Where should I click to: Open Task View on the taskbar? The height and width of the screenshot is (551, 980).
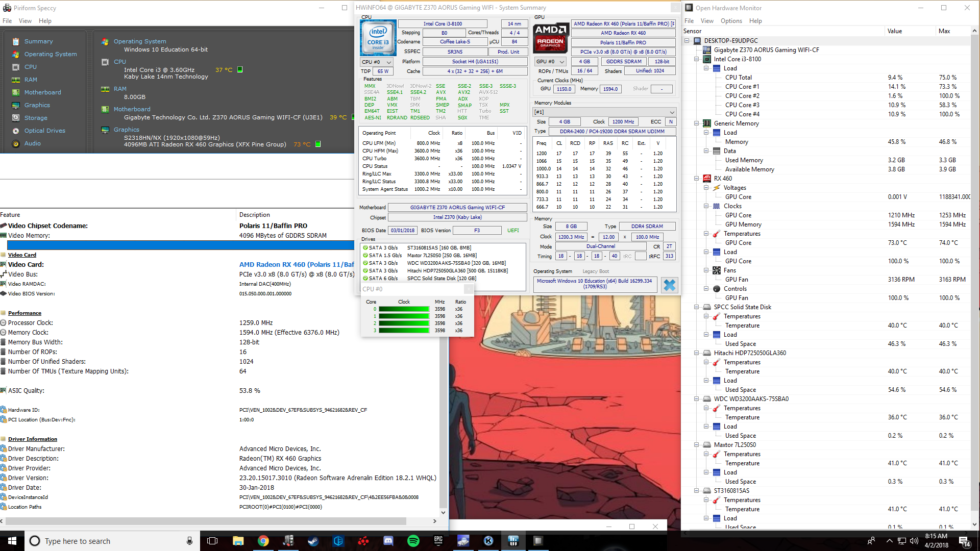click(213, 541)
